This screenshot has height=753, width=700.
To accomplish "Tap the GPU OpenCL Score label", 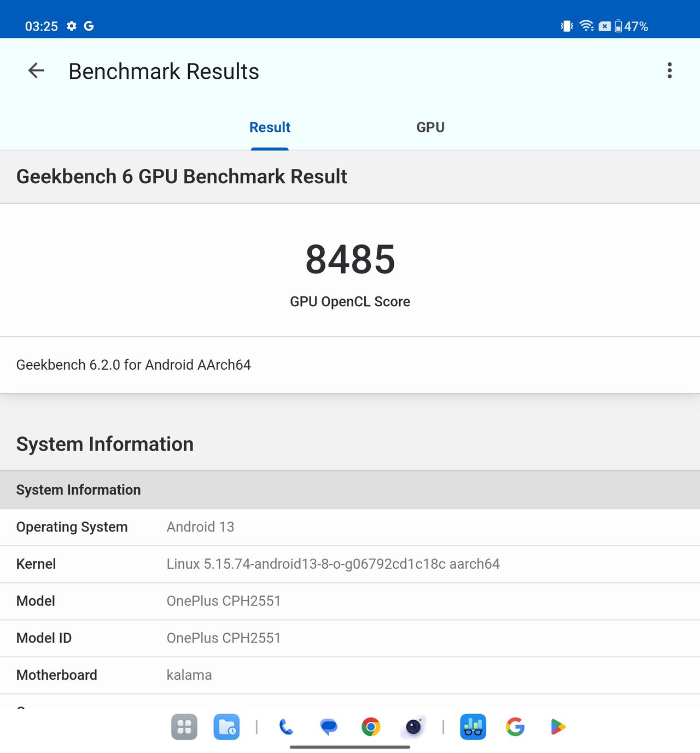I will pyautogui.click(x=350, y=302).
